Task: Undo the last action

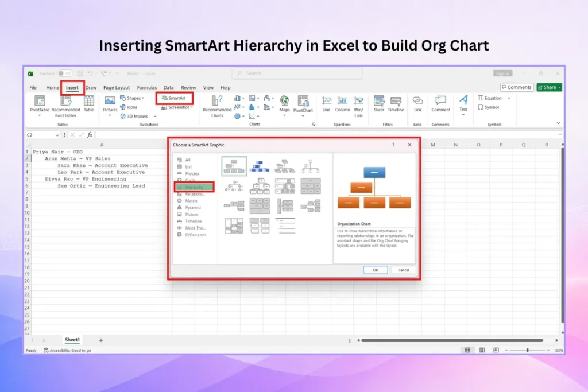Action: pyautogui.click(x=90, y=73)
